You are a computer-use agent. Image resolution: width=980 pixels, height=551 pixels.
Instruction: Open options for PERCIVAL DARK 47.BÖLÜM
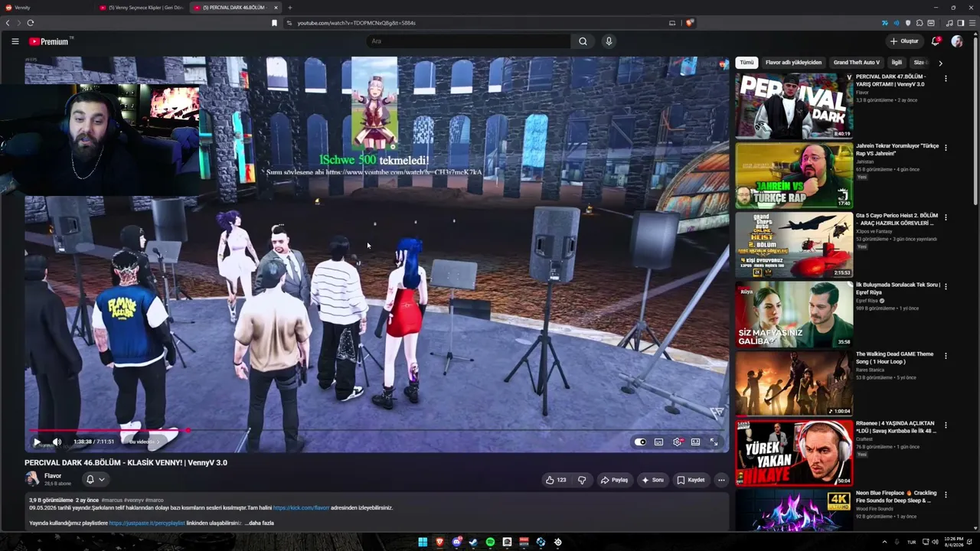[x=946, y=78]
